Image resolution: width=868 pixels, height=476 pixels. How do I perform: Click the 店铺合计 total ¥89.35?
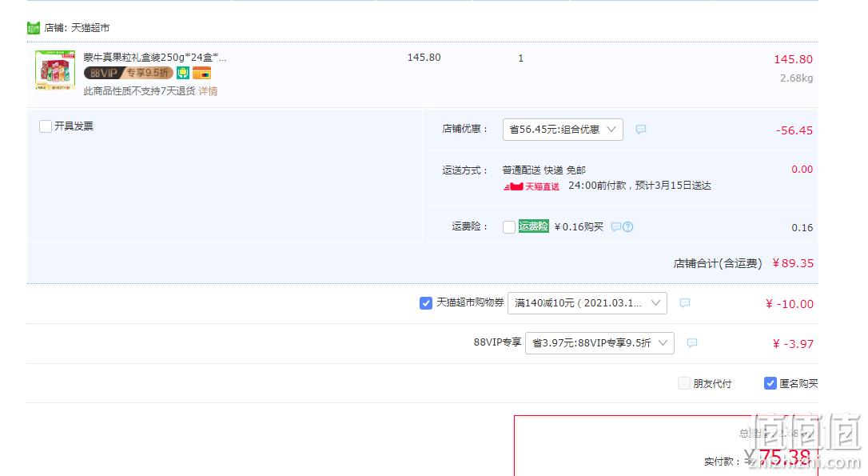pos(793,263)
